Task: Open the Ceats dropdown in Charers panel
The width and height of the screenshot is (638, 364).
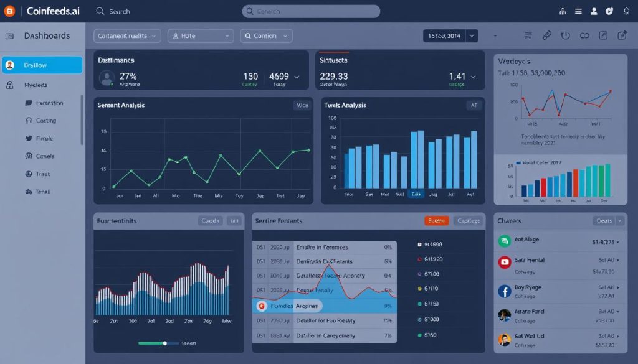Action: (608, 221)
